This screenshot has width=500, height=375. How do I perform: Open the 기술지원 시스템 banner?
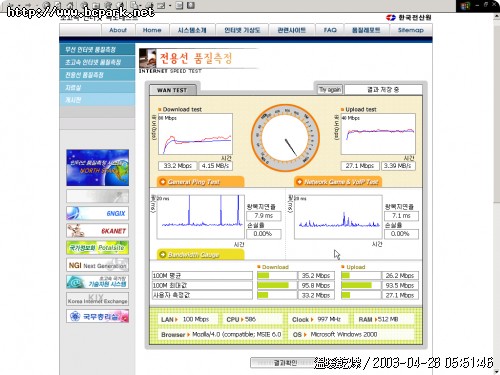97,282
